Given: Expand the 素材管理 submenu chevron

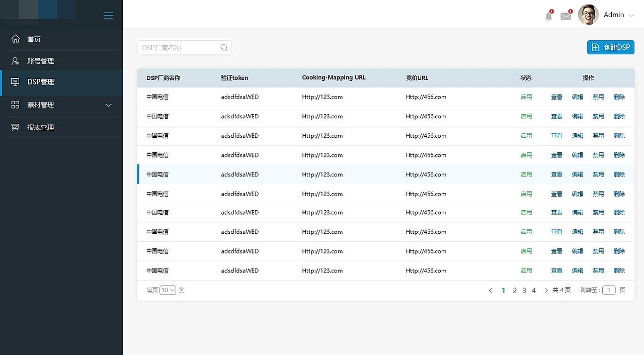Looking at the screenshot, I should click(108, 105).
